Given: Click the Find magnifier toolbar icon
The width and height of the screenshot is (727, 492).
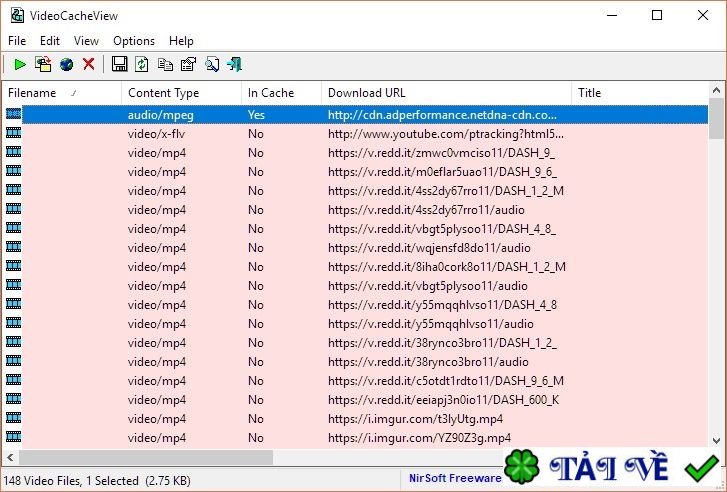Looking at the screenshot, I should pos(212,64).
